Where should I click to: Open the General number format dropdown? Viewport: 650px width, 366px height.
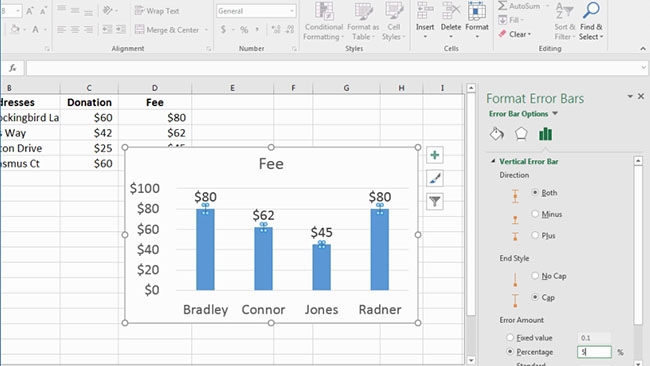click(x=292, y=11)
